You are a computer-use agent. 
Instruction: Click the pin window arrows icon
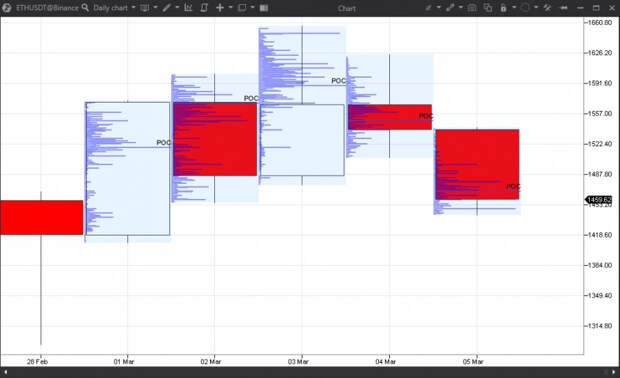click(564, 8)
